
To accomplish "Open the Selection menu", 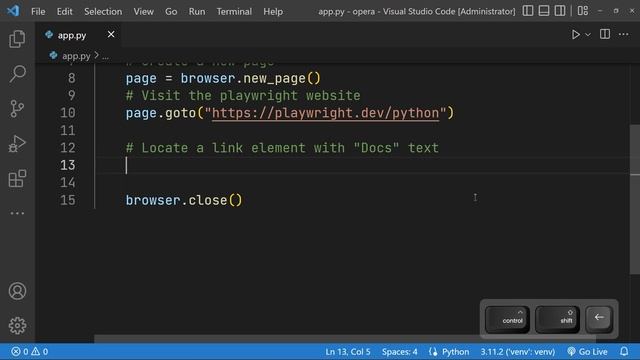I will coord(103,11).
